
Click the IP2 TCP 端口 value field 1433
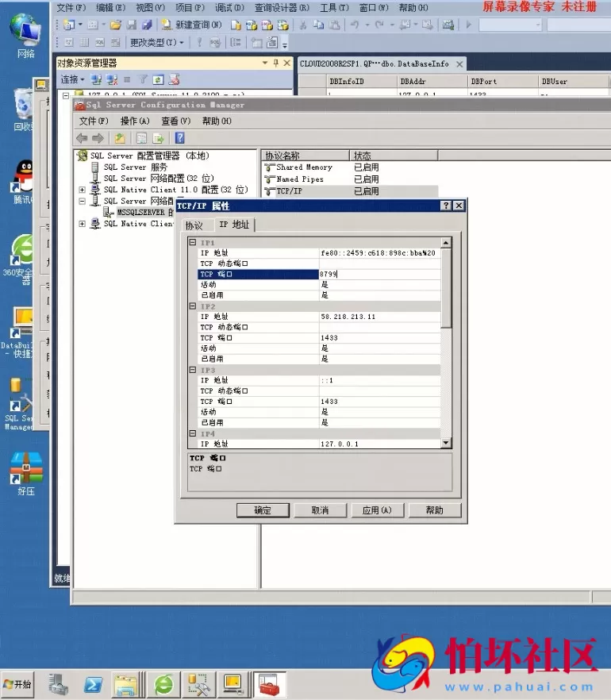[379, 338]
